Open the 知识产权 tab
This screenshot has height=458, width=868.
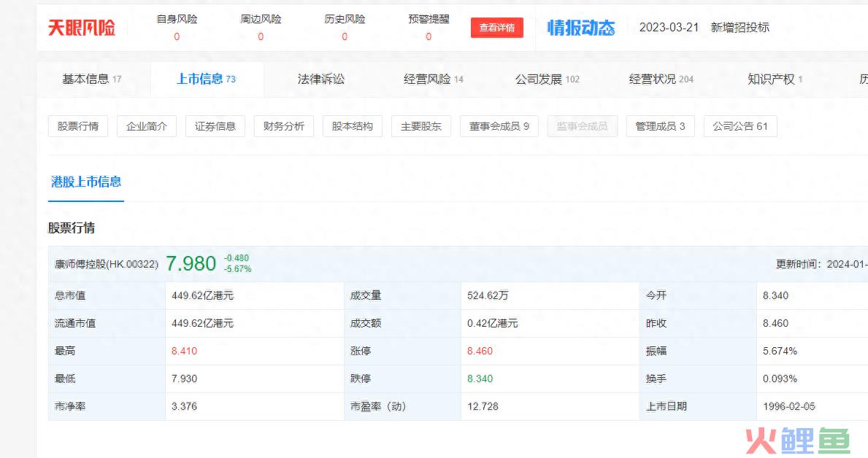(x=775, y=79)
